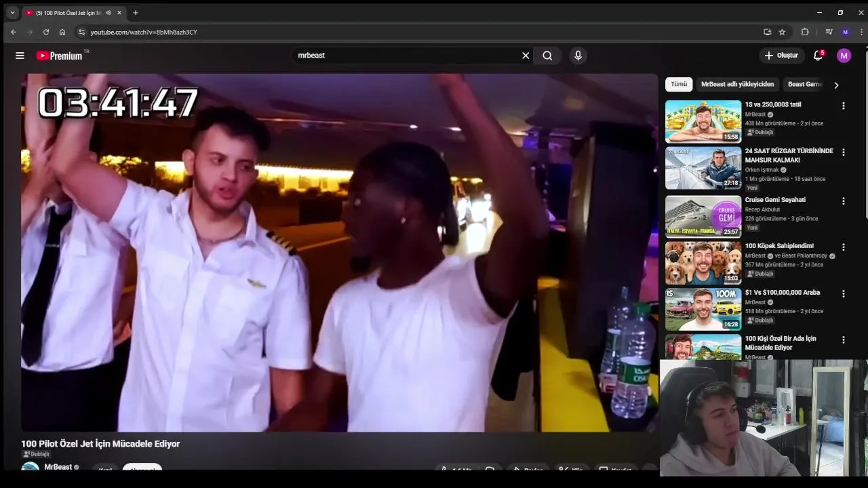Image resolution: width=868 pixels, height=488 pixels.
Task: Open the '$1 Vs $100,000,000 Araba' thumbnail
Action: (703, 309)
